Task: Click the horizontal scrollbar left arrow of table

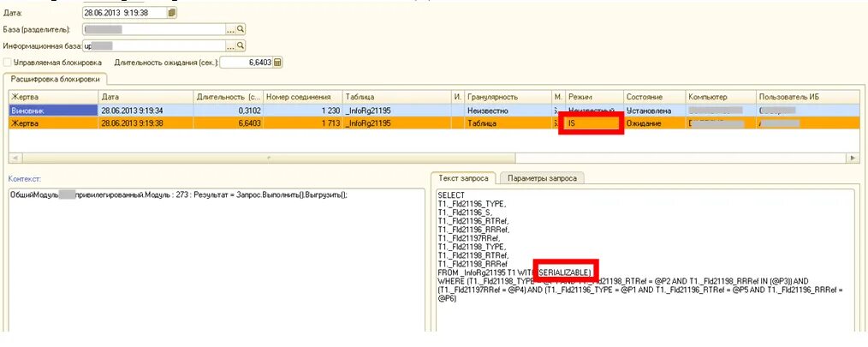Action: tap(15, 159)
